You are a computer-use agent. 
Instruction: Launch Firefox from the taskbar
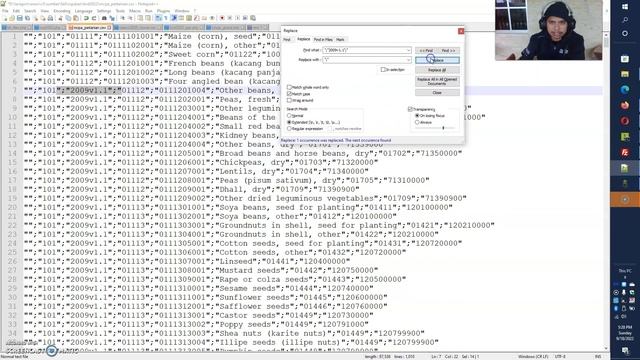pos(625,105)
